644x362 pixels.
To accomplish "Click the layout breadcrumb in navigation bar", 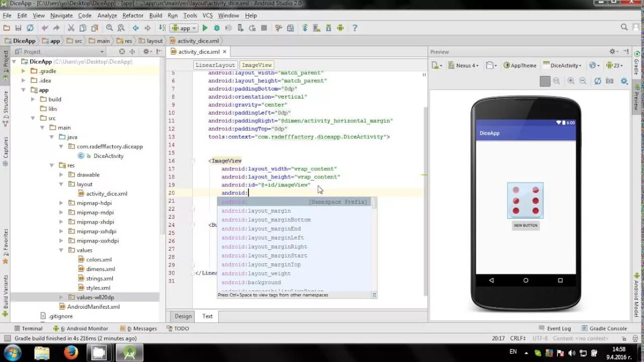I will point(150,41).
